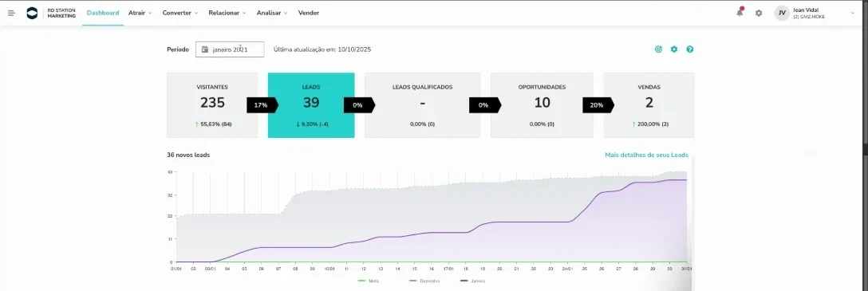Click 0,00% (0) under Leads Qualificados
This screenshot has height=291, width=868.
[422, 124]
